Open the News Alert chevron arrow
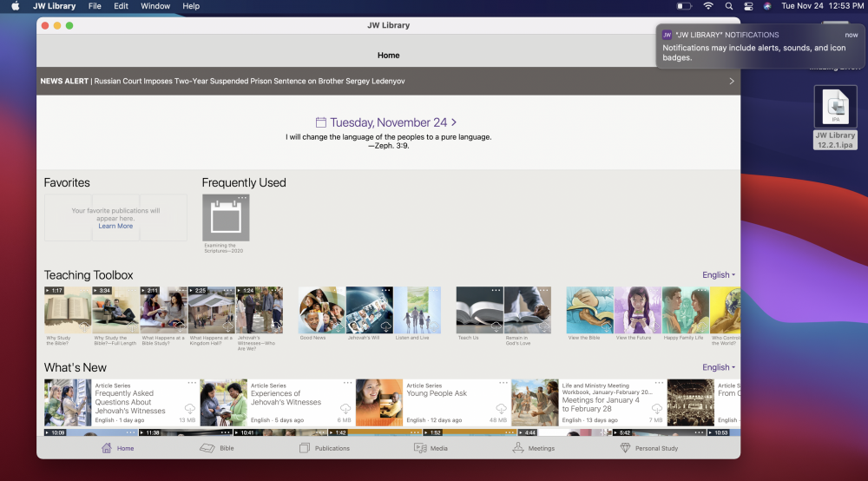Screen dimensions: 868x481 731,81
